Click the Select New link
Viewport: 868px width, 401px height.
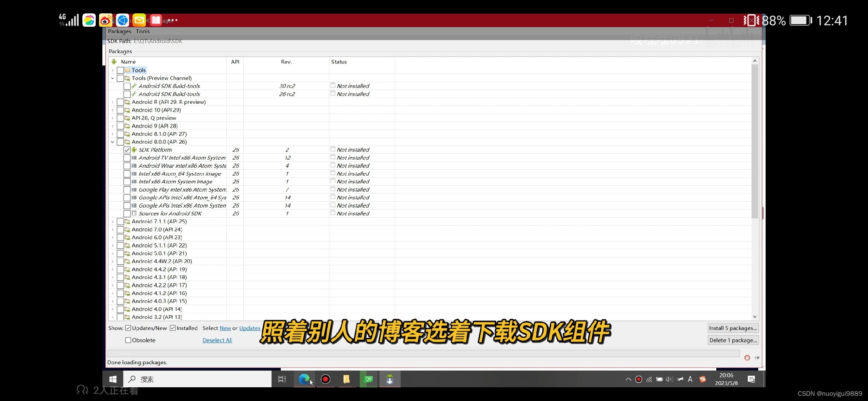coord(225,328)
